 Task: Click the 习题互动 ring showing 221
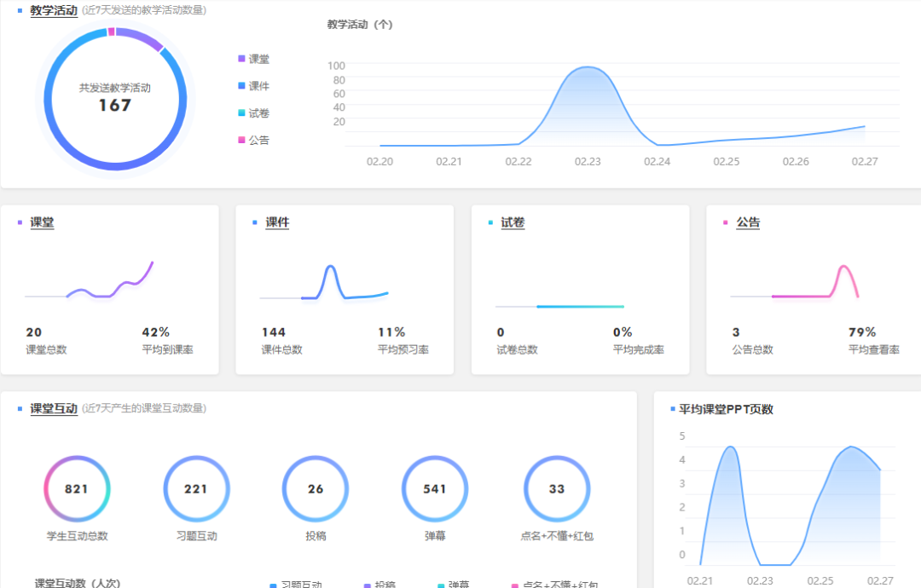196,489
